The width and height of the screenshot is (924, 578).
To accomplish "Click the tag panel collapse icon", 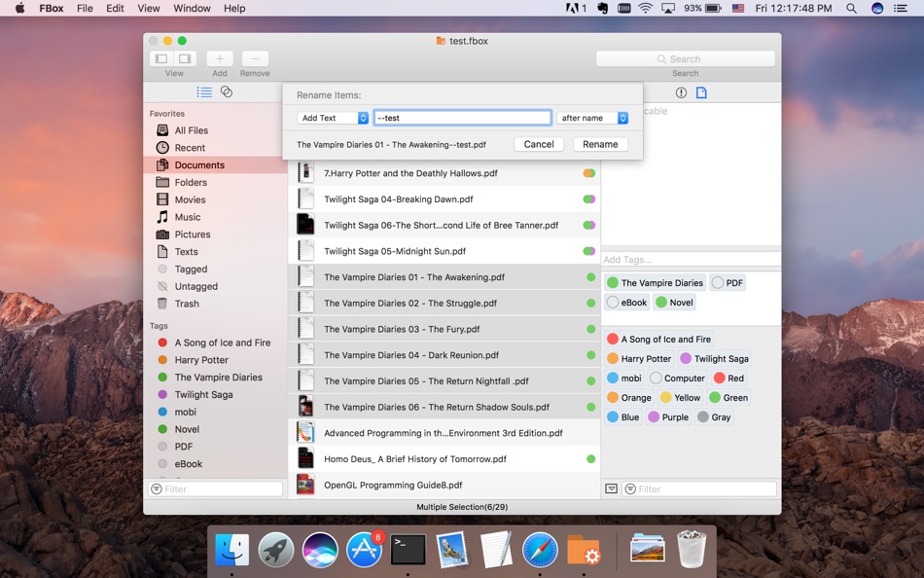I will (x=612, y=488).
